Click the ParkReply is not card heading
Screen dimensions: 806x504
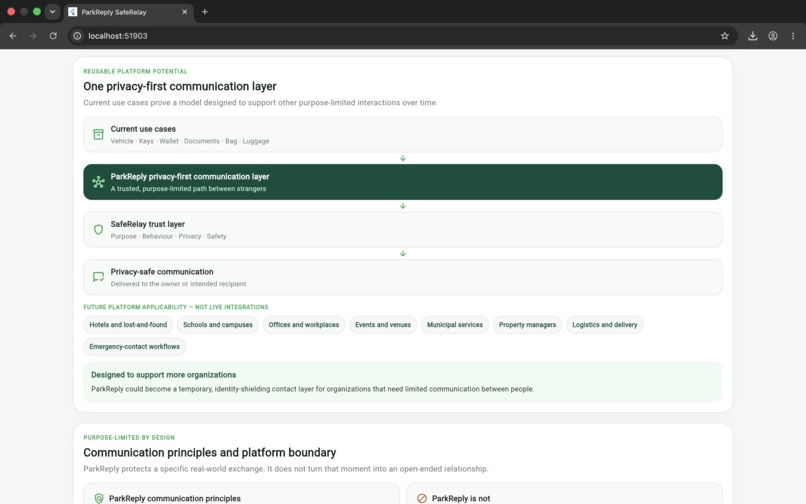[461, 498]
